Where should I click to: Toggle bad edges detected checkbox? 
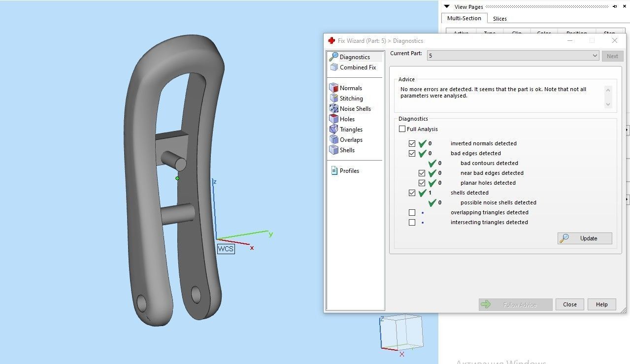[412, 154]
